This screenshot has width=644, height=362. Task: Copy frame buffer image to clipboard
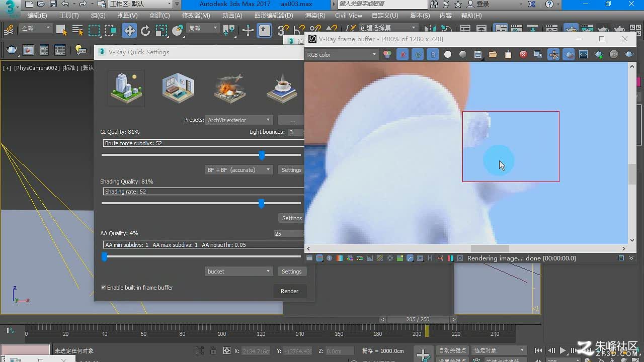tap(508, 54)
